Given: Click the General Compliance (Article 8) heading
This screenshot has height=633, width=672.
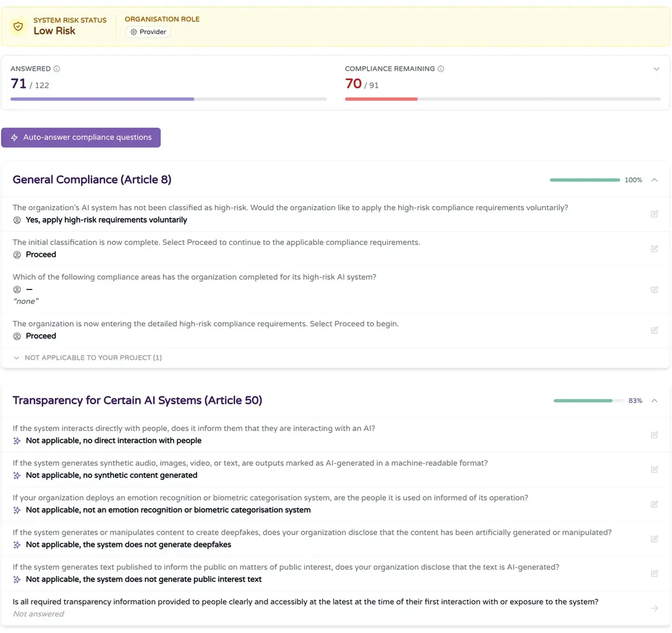Looking at the screenshot, I should [92, 179].
